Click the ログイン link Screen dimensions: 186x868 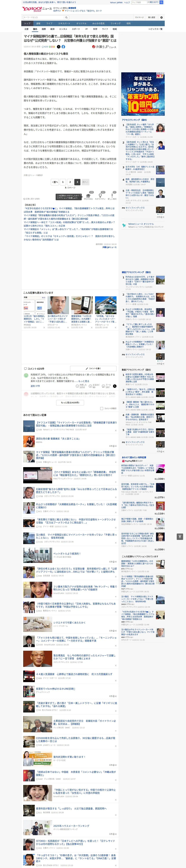pos(57,11)
